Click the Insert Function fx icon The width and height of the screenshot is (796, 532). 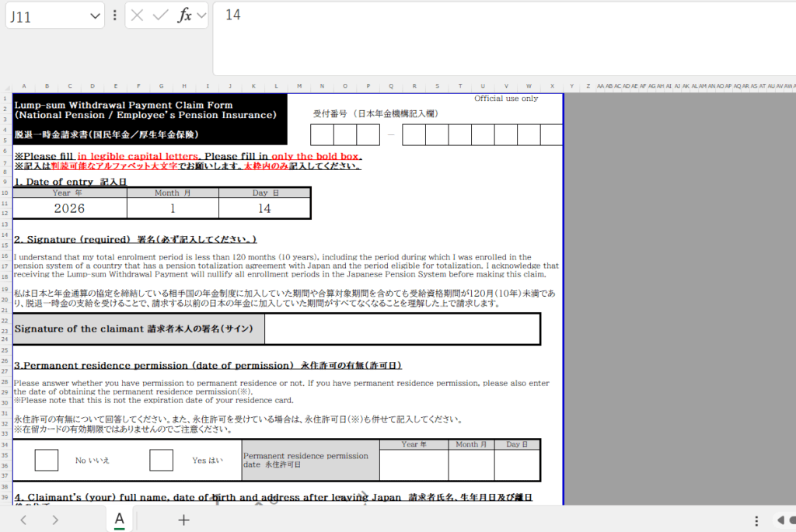pyautogui.click(x=184, y=16)
